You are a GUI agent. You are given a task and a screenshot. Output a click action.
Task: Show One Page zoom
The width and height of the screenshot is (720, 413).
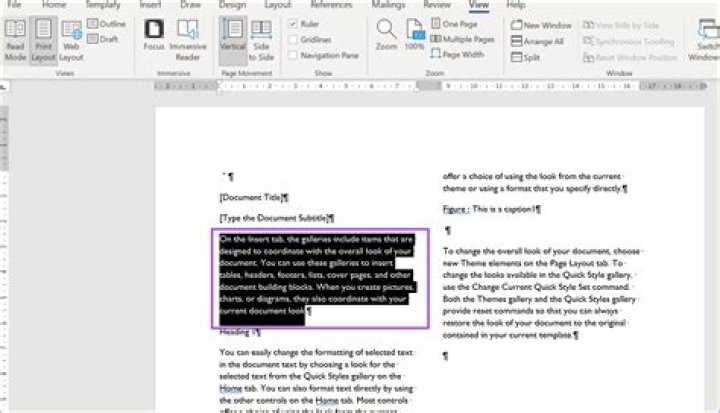coord(454,24)
